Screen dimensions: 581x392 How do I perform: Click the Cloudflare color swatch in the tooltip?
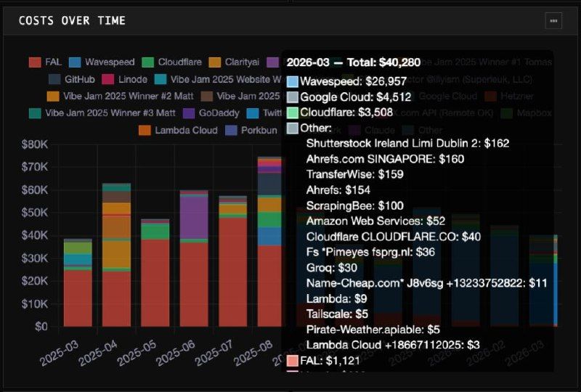[293, 113]
